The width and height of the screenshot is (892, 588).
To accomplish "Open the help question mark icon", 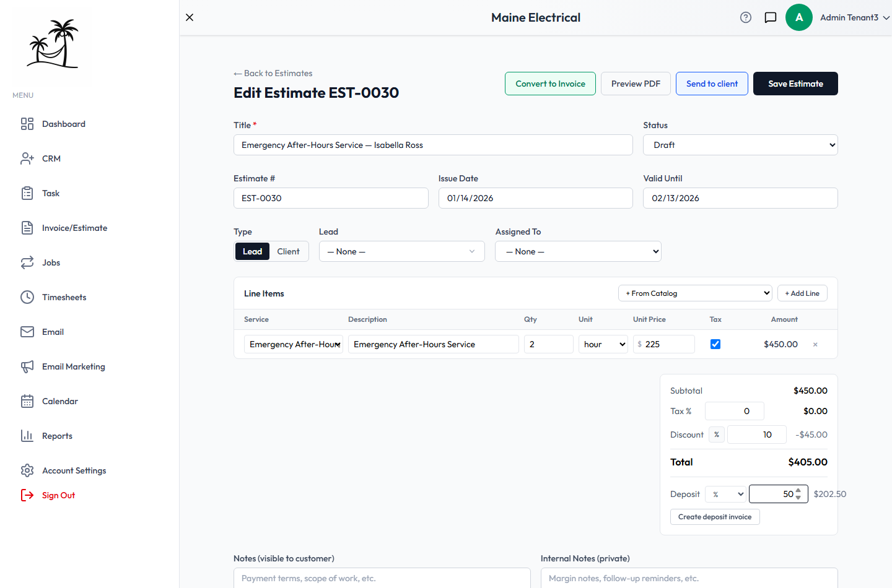I will pyautogui.click(x=746, y=17).
